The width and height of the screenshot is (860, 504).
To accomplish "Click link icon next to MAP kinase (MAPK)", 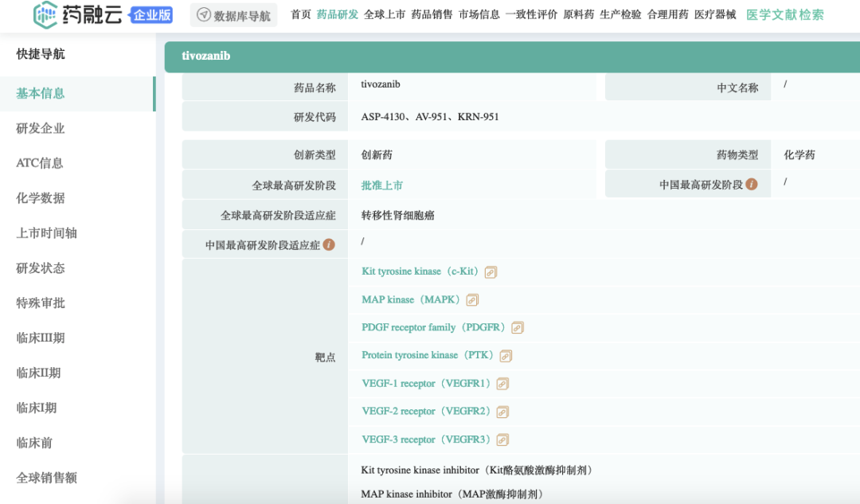I will pyautogui.click(x=472, y=300).
